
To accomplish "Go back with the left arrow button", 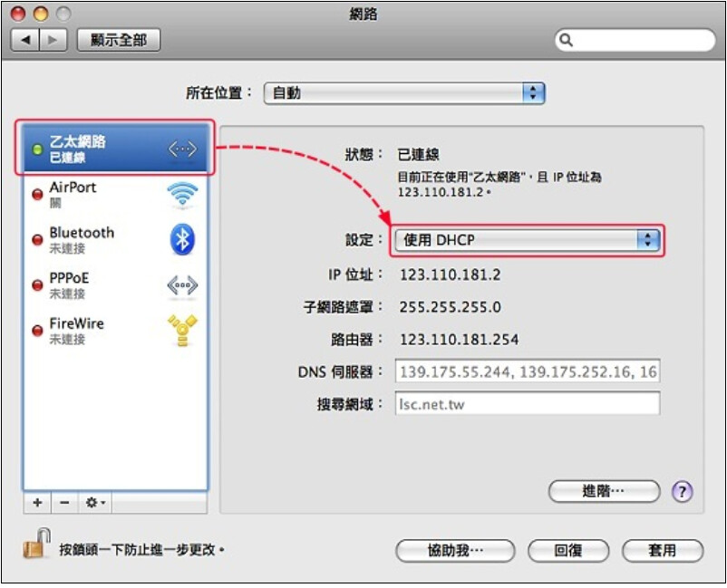I will 25,40.
